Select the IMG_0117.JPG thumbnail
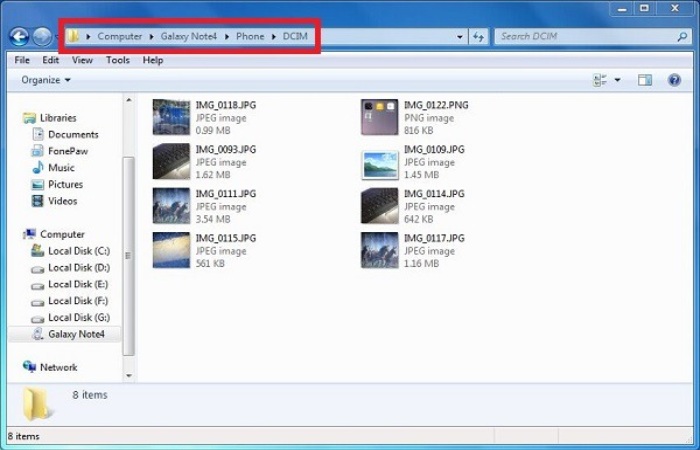 tap(379, 250)
